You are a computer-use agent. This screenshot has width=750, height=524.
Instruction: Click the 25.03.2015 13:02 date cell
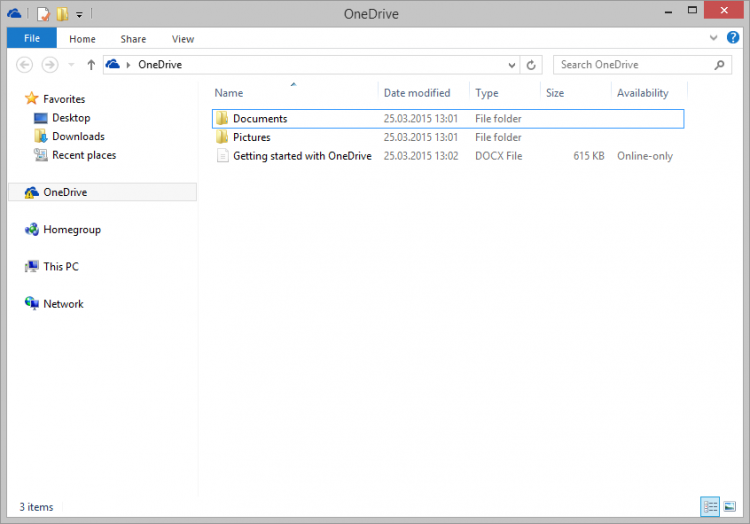(x=420, y=156)
